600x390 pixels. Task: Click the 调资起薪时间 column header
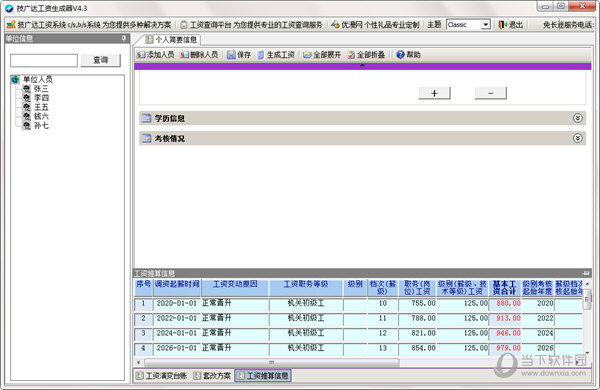pyautogui.click(x=177, y=288)
